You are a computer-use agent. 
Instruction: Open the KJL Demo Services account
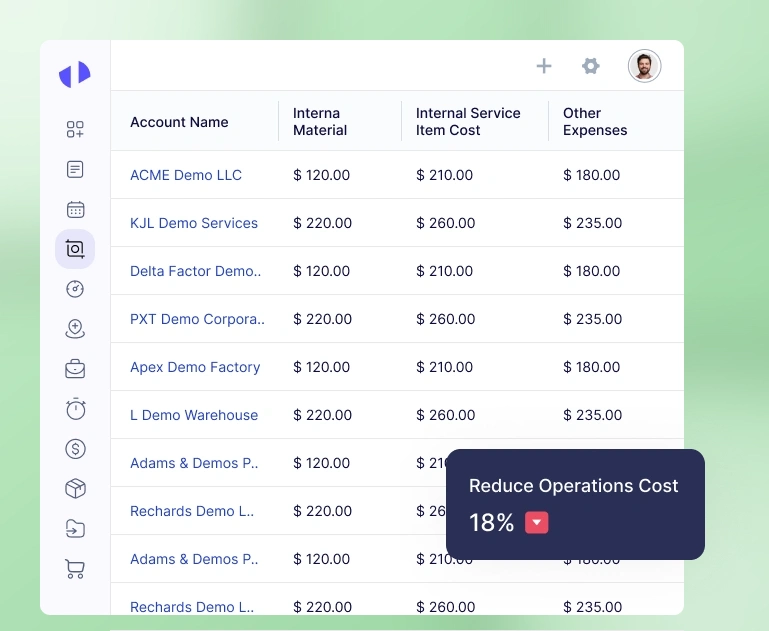pyautogui.click(x=194, y=223)
